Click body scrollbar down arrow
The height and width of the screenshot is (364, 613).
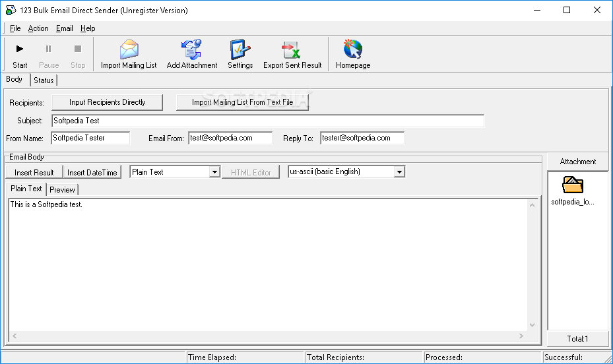click(532, 325)
